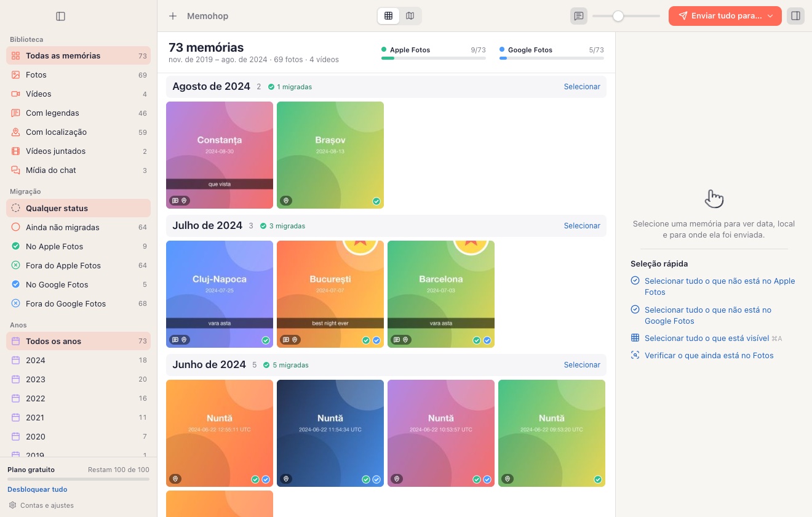Open the Brașov memory thumbnail
This screenshot has height=517, width=812.
330,155
